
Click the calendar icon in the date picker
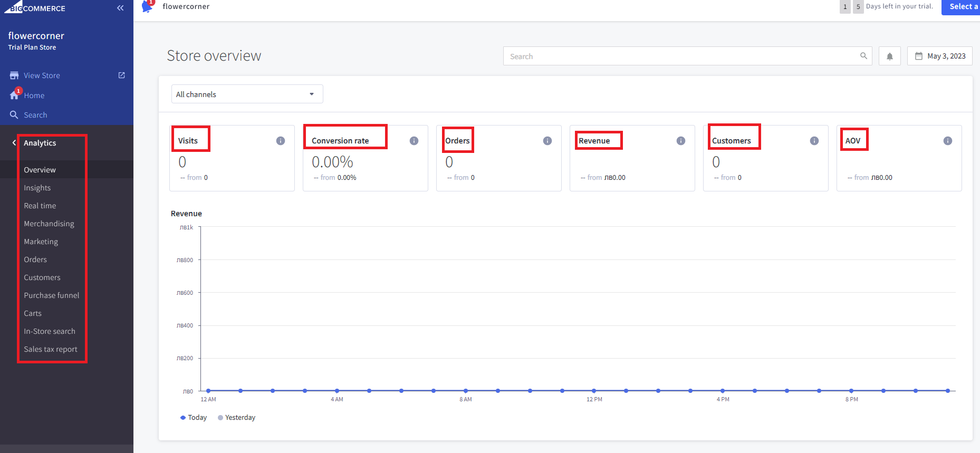click(x=919, y=56)
